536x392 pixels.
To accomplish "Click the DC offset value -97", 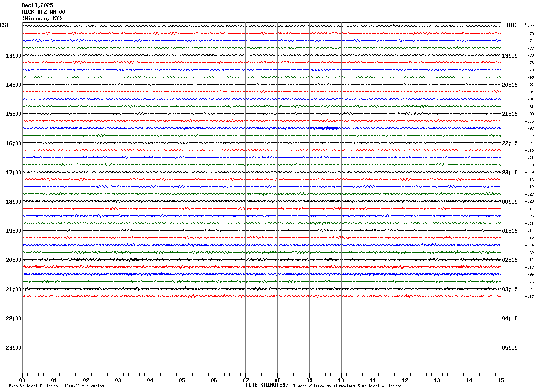I will click(530, 128).
